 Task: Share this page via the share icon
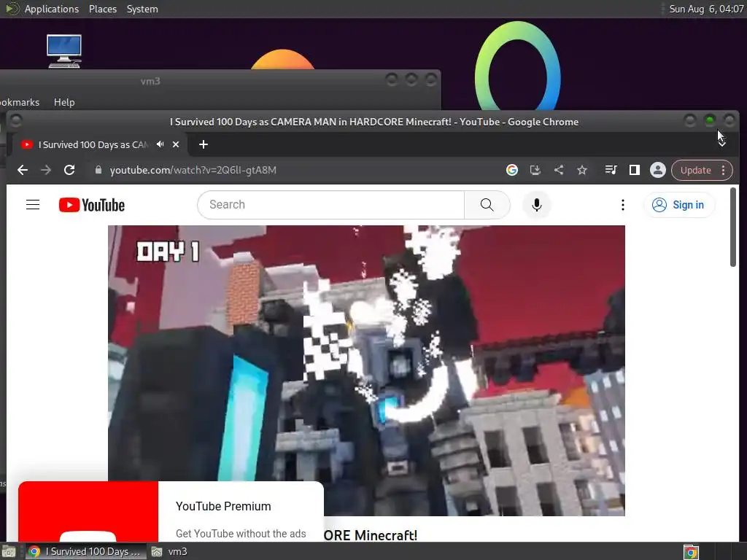559,170
